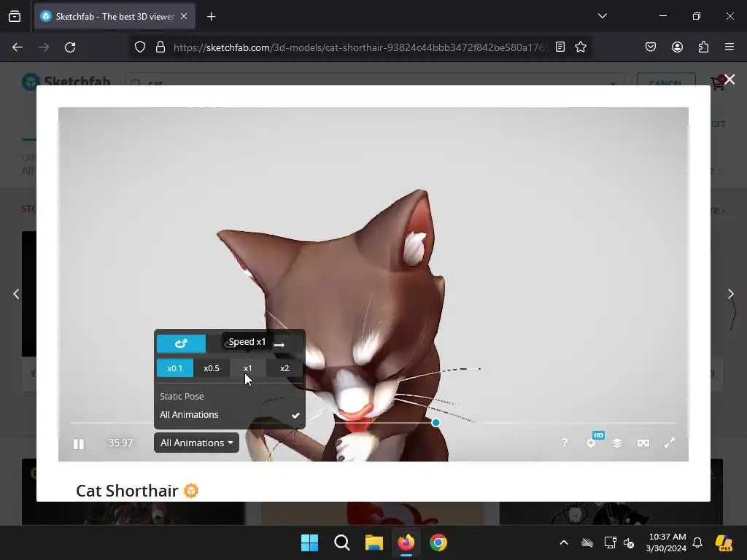Open the extensions puzzle icon
The image size is (747, 560).
click(x=704, y=47)
